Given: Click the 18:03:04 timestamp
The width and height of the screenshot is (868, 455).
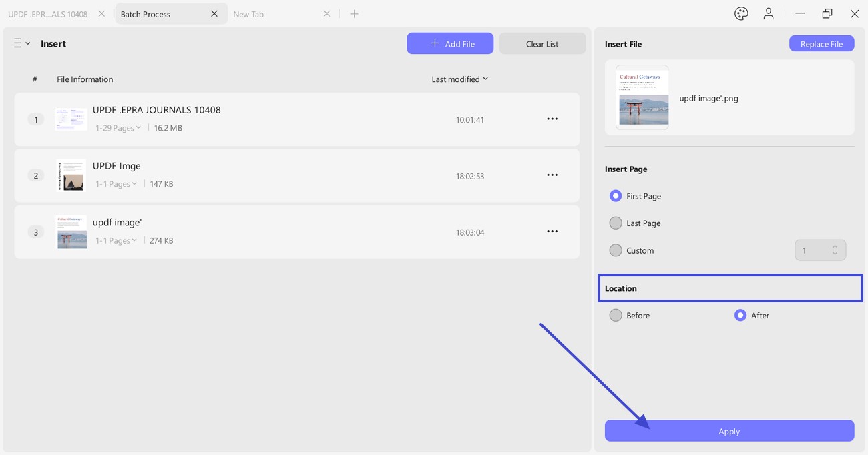Looking at the screenshot, I should tap(470, 232).
